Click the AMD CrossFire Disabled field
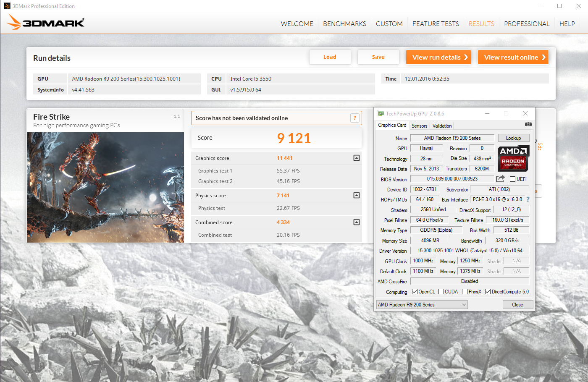Viewport: 588px width, 382px height. (470, 281)
